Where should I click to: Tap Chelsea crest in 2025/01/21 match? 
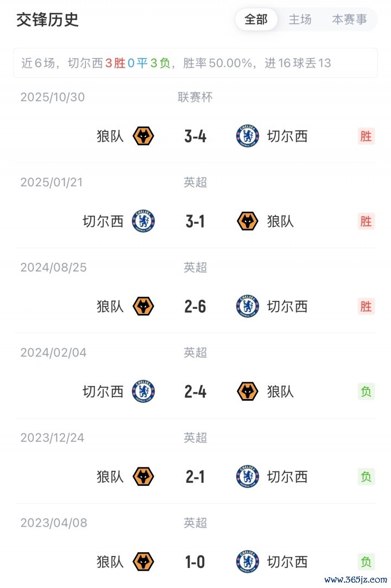tap(143, 221)
